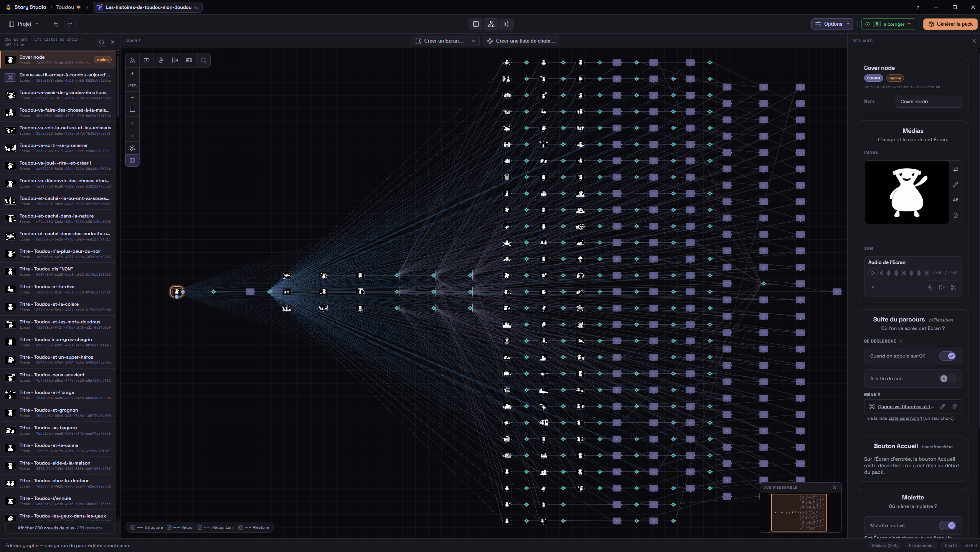This screenshot has width=980, height=552.
Task: Expand the arrow next to Créer un Écran
Action: coord(474,41)
